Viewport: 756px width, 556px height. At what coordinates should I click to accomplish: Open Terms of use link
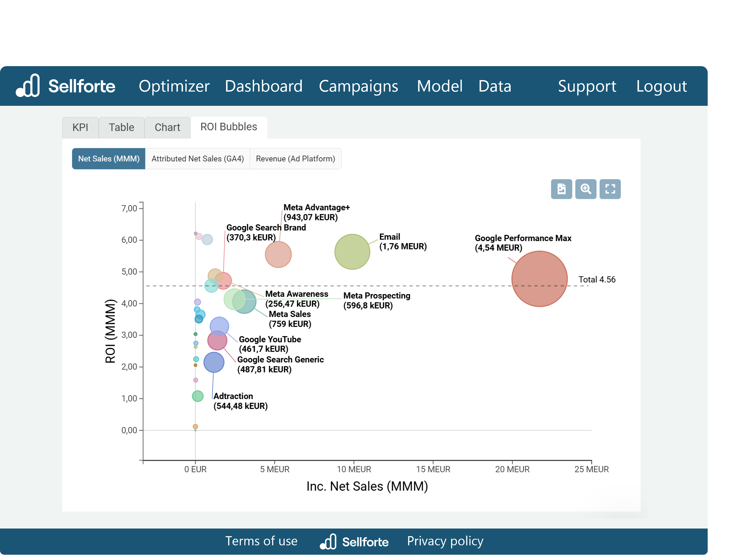tap(261, 541)
